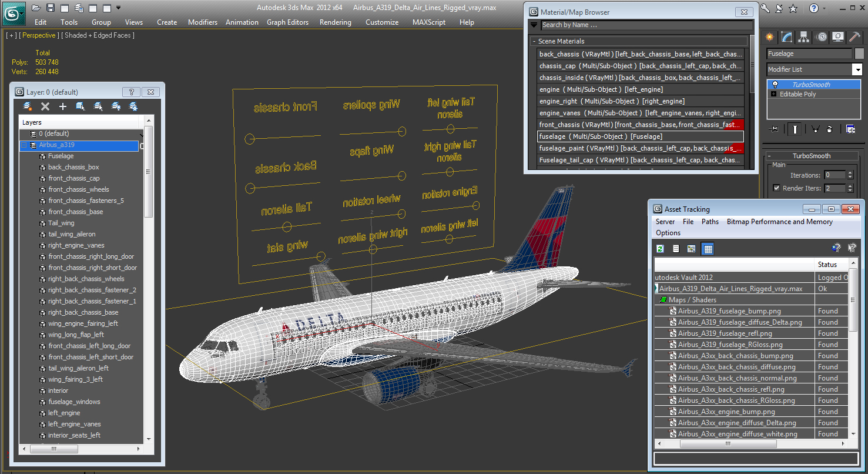The image size is (868, 474).
Task: Open Paths menu in Asset Tracking
Action: [x=710, y=222]
